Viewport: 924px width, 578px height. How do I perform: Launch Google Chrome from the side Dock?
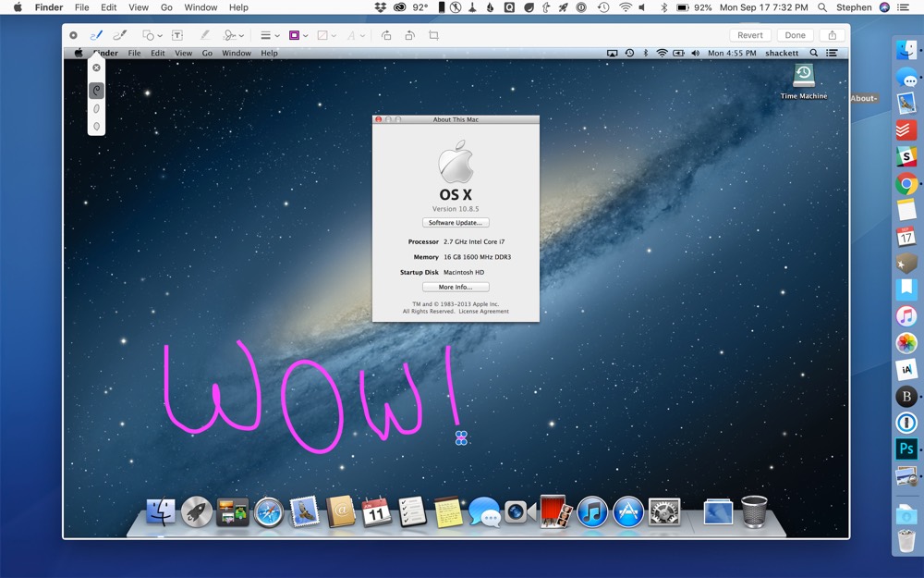coord(906,183)
